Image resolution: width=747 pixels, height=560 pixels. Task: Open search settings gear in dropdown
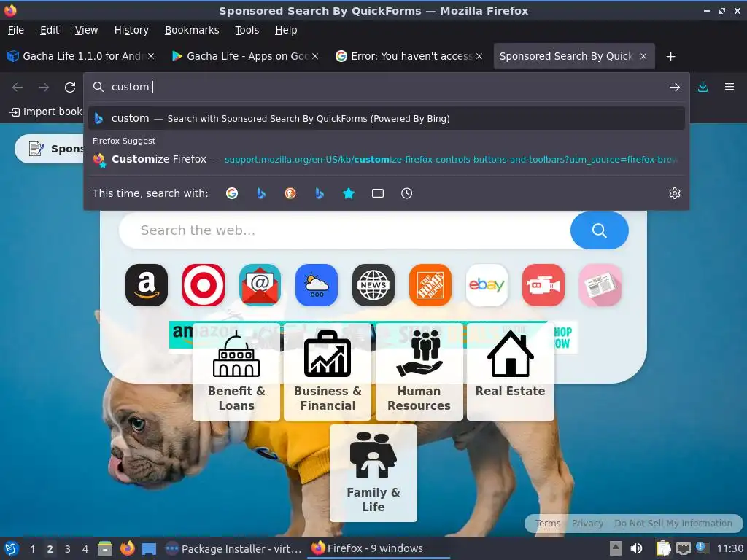point(675,193)
